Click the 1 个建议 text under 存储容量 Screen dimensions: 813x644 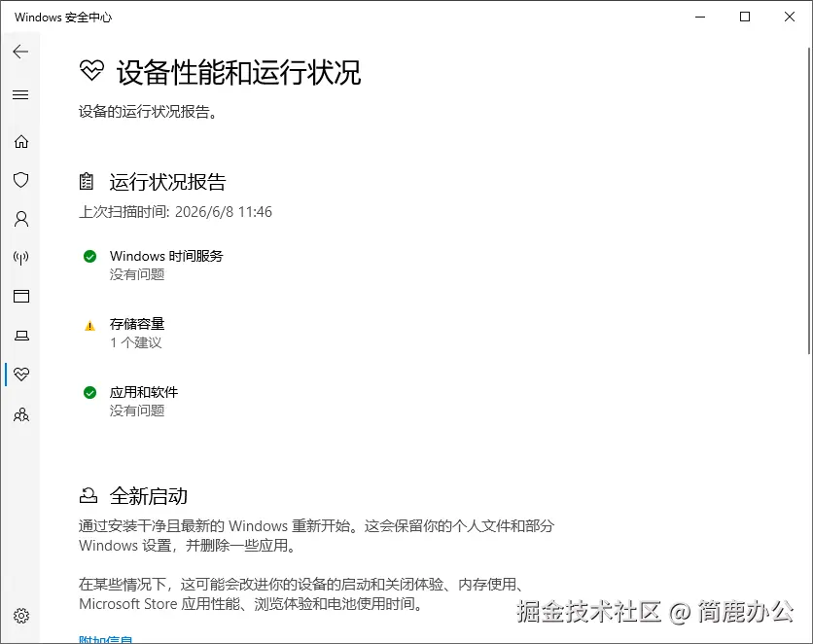[x=136, y=342]
